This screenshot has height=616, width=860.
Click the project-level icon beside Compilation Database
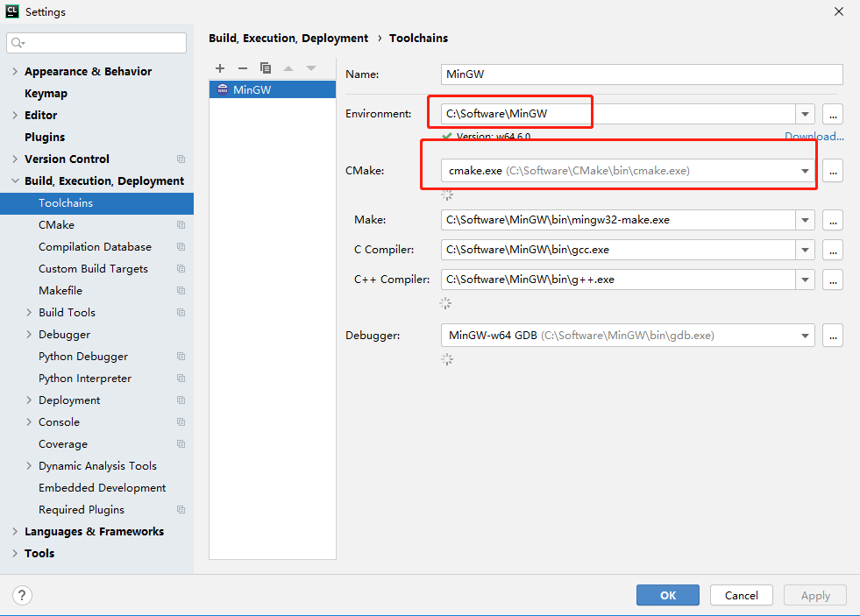[181, 246]
